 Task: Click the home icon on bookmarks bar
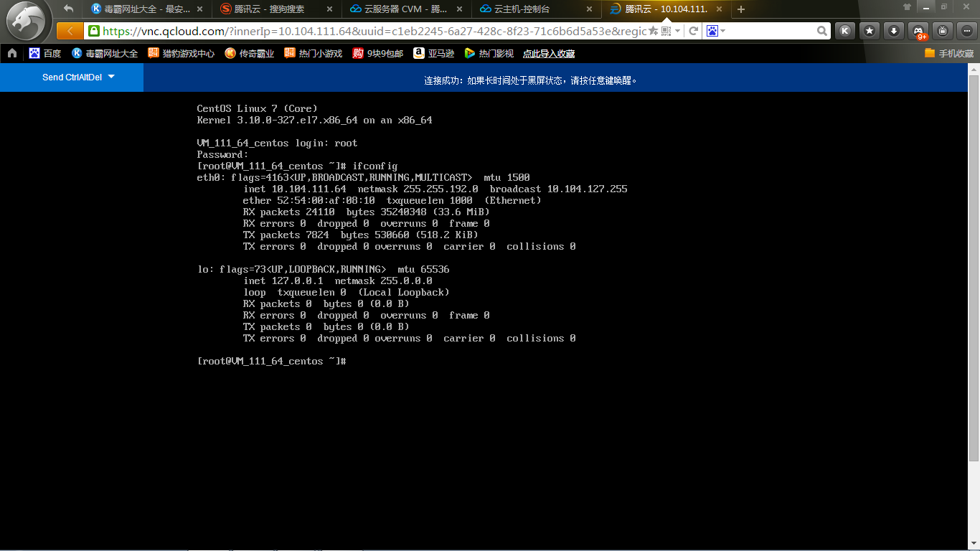coord(12,53)
